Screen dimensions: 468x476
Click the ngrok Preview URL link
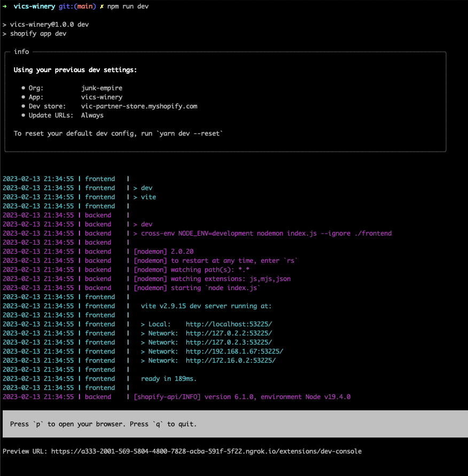(206, 451)
